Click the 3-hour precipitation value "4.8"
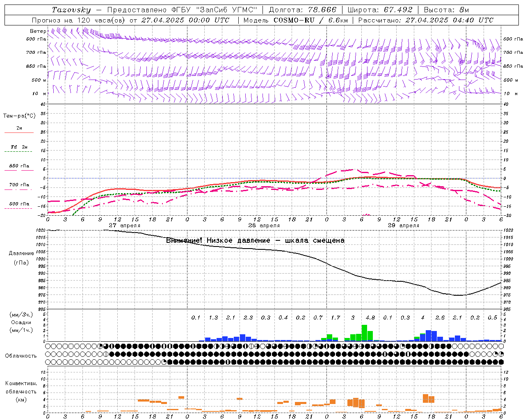The height and width of the screenshot is (420, 525). coord(370,317)
